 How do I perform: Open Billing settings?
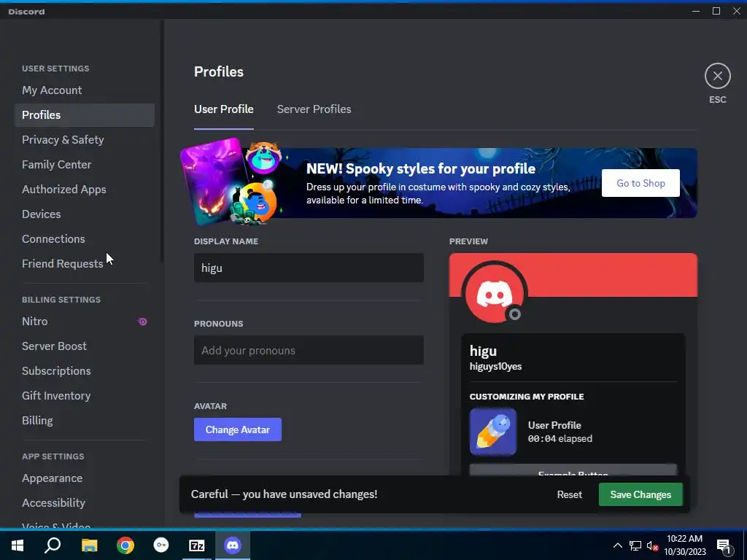pyautogui.click(x=85, y=421)
